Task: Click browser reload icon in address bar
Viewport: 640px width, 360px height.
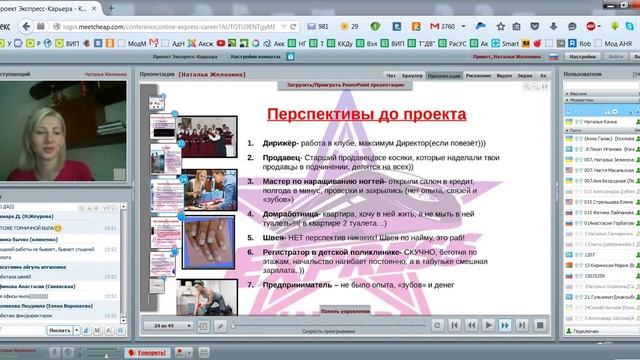Action: pos(293,27)
